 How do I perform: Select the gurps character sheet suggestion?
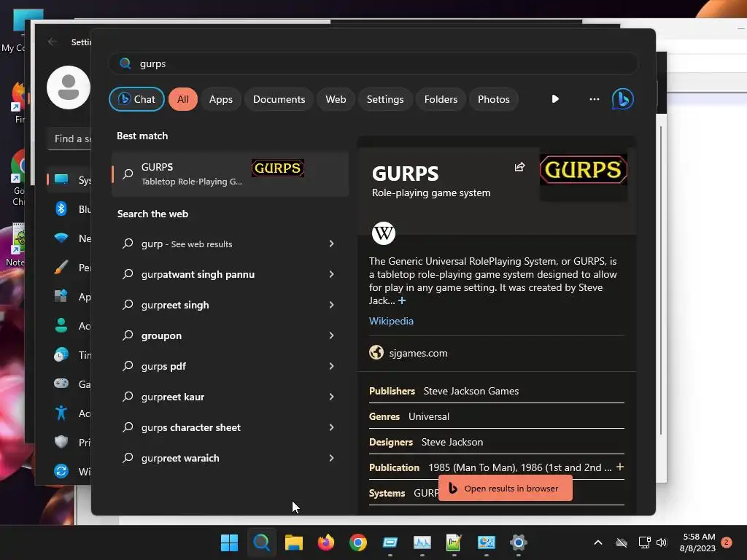[x=230, y=427]
